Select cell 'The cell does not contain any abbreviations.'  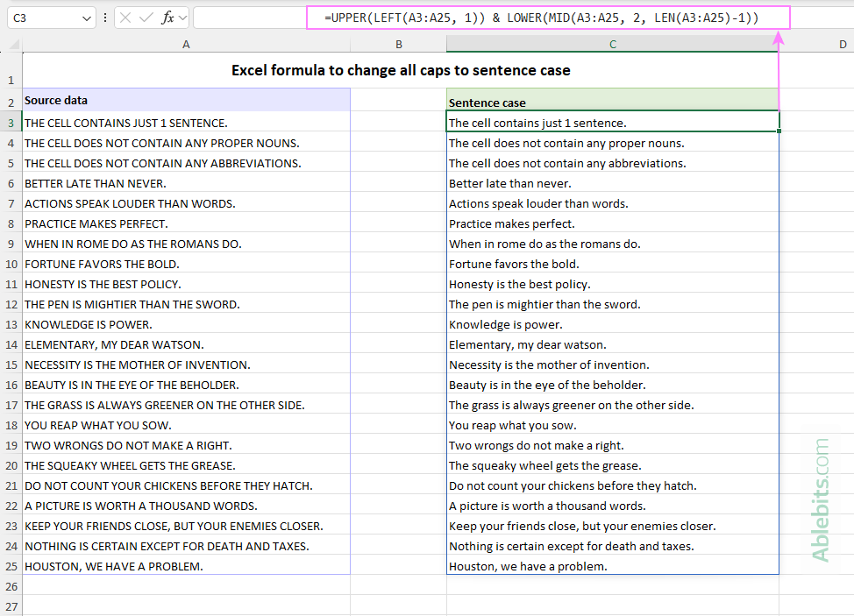click(x=613, y=163)
